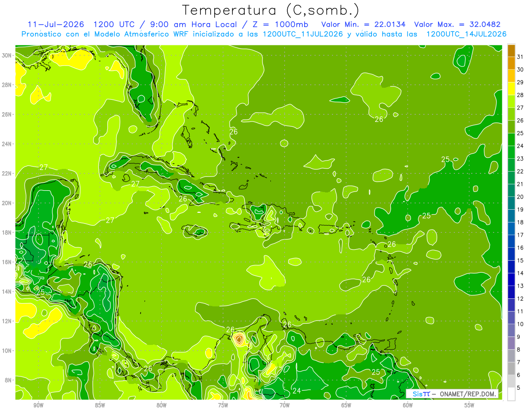Click the "27" contour label near 22N
The image size is (532, 411).
[43, 167]
